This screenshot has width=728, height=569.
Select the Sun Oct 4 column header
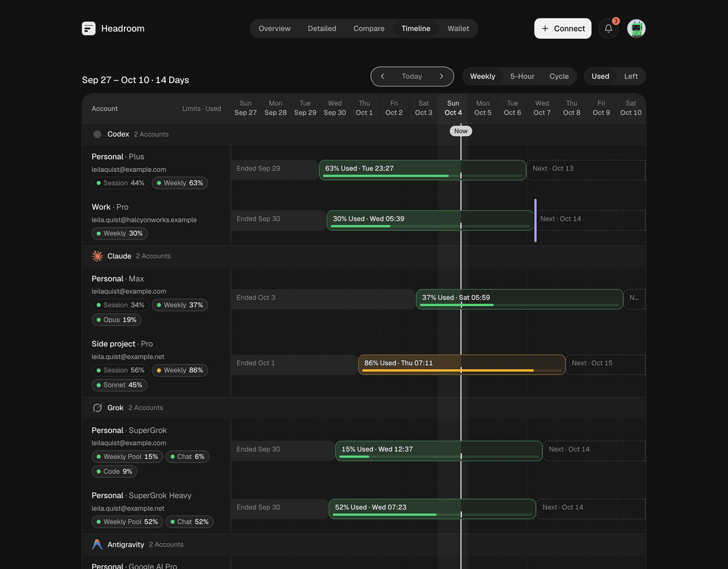[453, 108]
